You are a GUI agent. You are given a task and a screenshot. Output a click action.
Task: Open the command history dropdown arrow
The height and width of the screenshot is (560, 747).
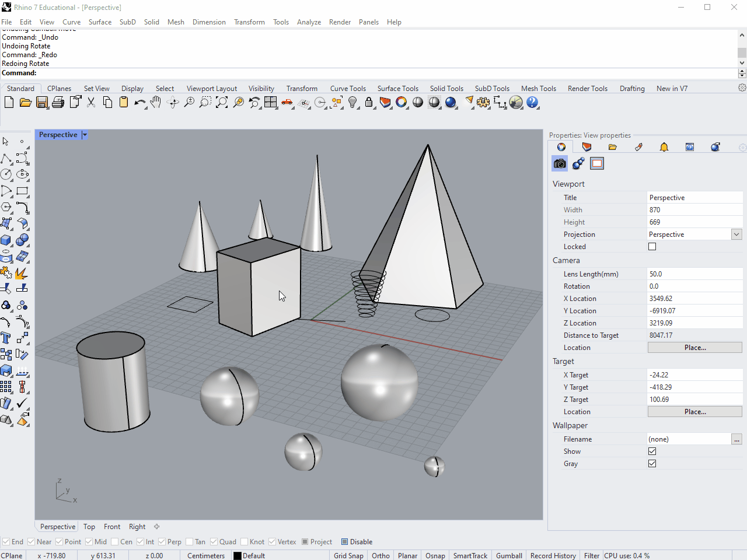point(742,73)
